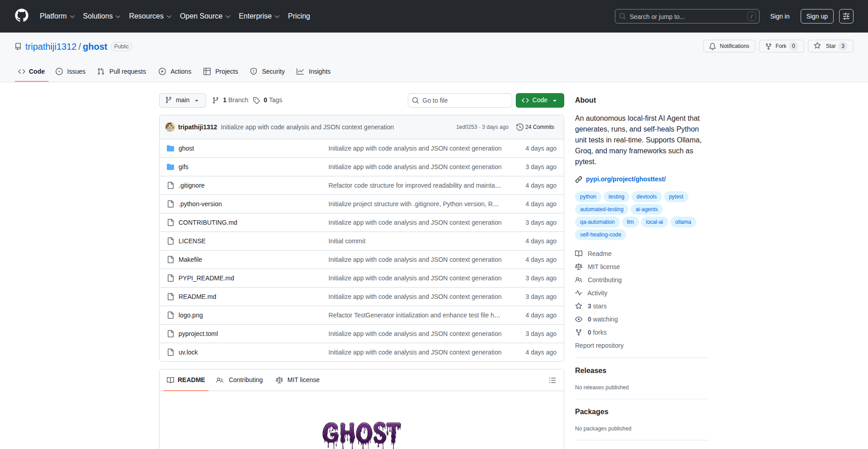
Task: Open the pypi.org/project/ghosttest link
Action: [625, 179]
